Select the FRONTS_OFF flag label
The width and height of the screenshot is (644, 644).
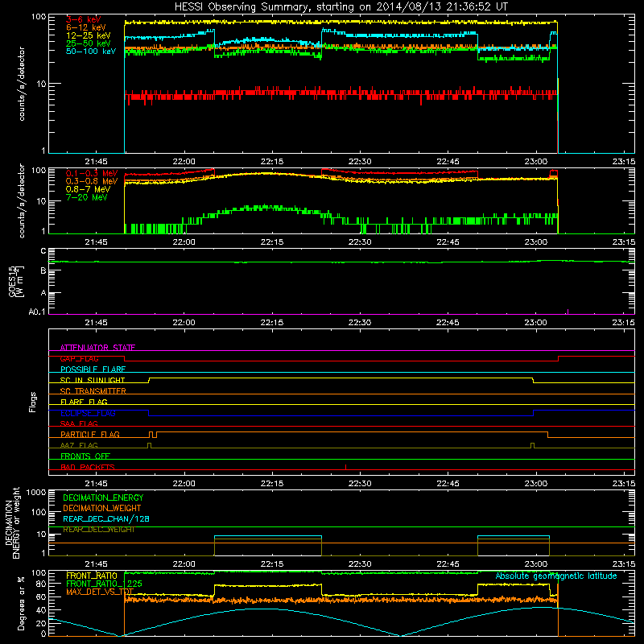pyautogui.click(x=85, y=456)
